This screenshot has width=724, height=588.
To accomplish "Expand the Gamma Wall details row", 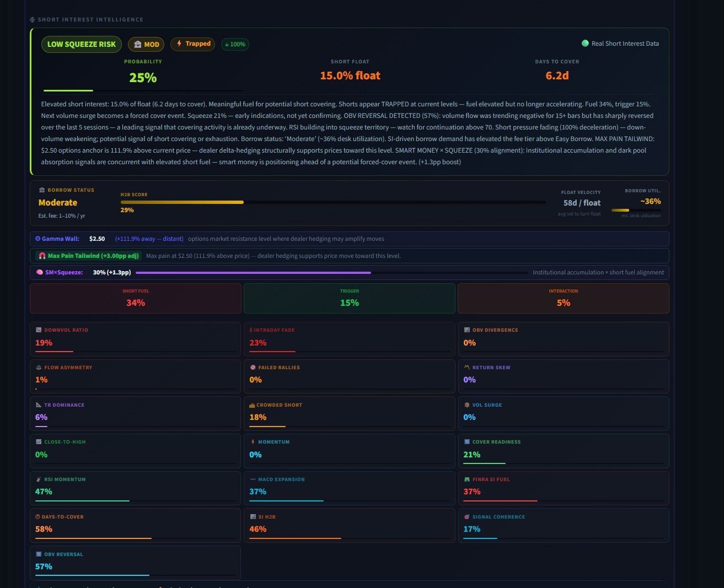I will (350, 239).
